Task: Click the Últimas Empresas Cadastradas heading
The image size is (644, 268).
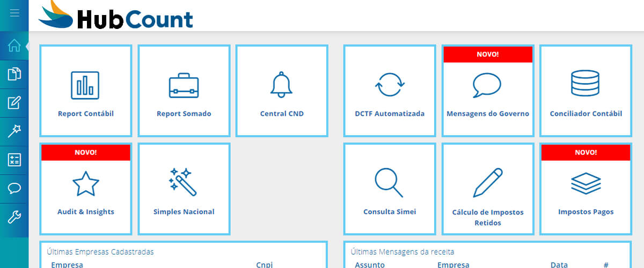Action: point(100,251)
